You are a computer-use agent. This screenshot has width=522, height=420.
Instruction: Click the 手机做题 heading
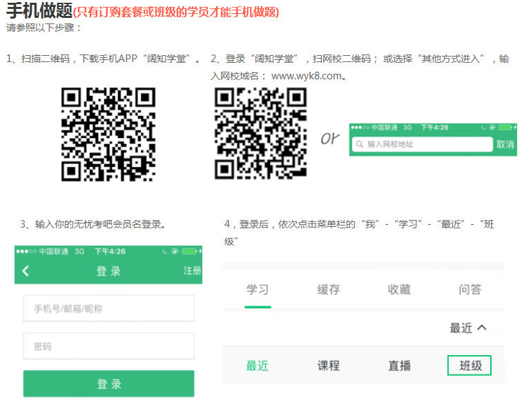point(39,10)
